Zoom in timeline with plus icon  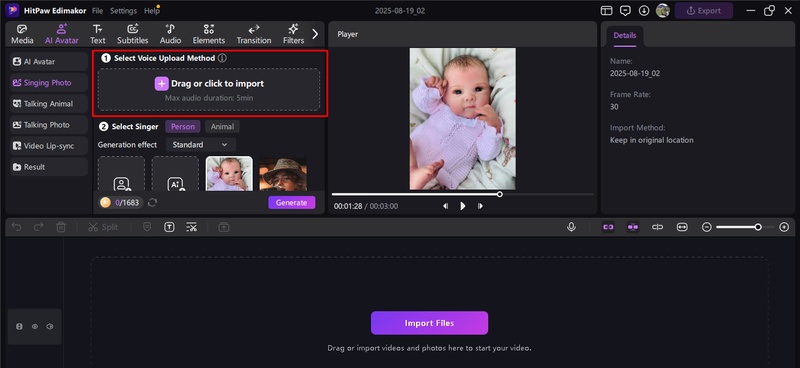coord(784,227)
